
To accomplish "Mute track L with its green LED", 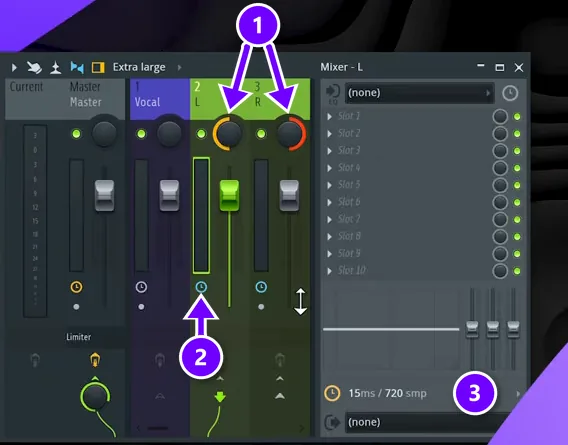I will coord(201,134).
